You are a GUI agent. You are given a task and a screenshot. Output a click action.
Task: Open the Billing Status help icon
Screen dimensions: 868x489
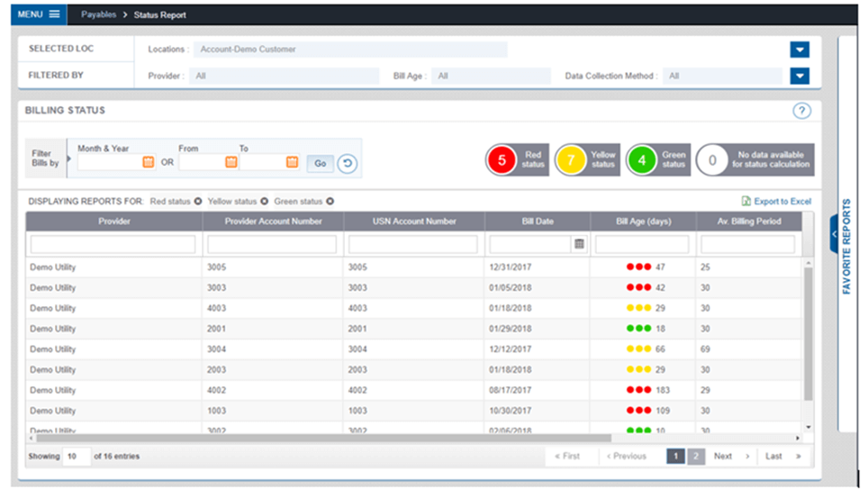click(x=801, y=111)
